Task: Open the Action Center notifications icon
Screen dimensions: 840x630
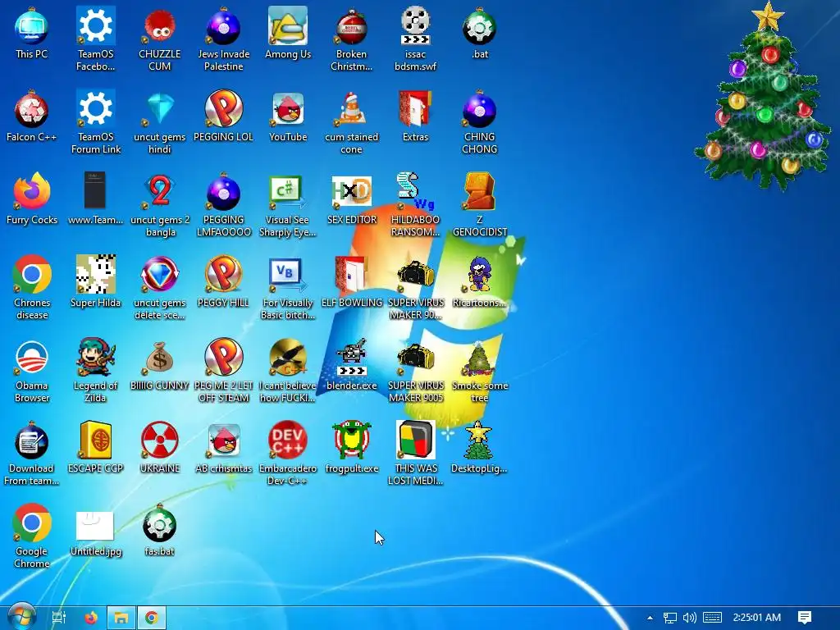Action: click(x=804, y=618)
